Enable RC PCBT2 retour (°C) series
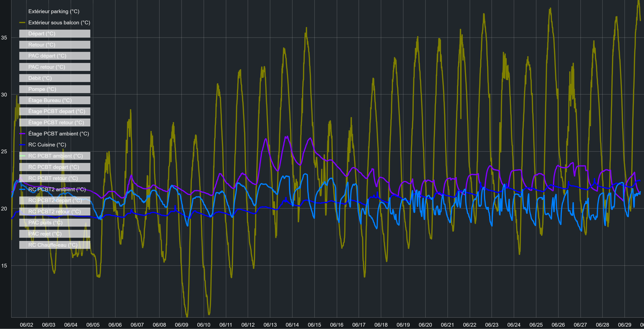The image size is (644, 329). (x=54, y=212)
